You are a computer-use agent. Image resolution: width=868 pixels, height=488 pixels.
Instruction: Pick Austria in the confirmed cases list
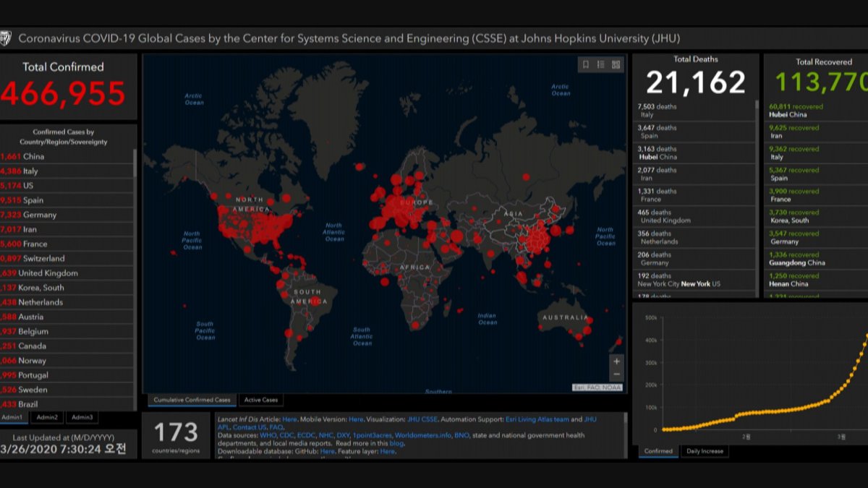pos(67,317)
